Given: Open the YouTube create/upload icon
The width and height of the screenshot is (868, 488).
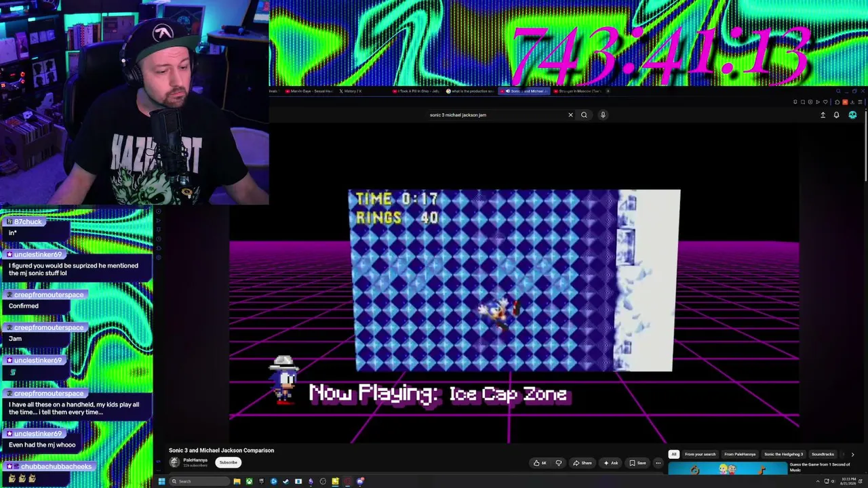Looking at the screenshot, I should click(823, 115).
